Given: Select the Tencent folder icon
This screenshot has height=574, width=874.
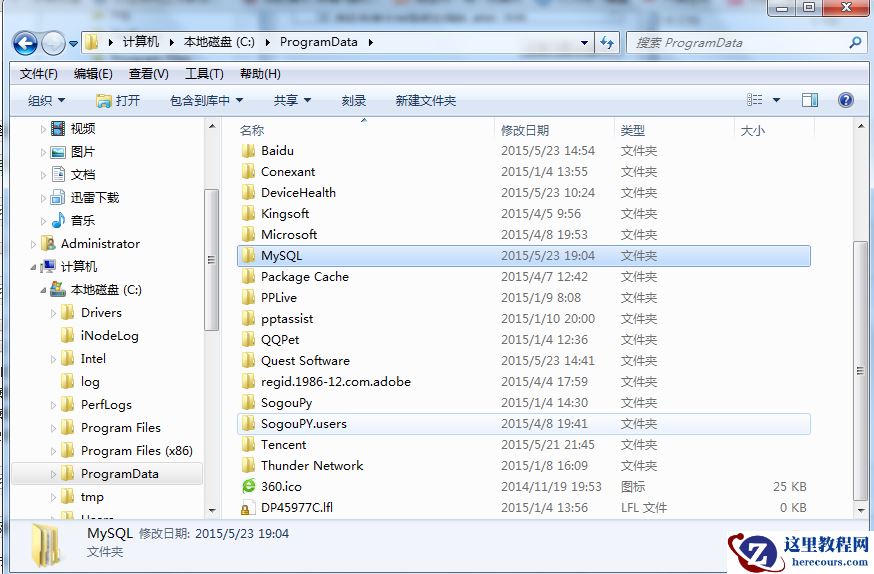Looking at the screenshot, I should click(x=248, y=445).
